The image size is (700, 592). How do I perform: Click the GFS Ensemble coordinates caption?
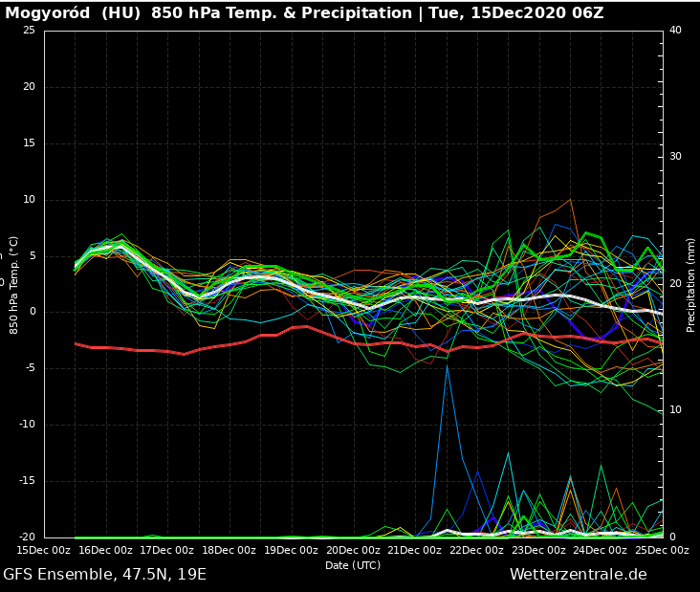click(x=104, y=575)
